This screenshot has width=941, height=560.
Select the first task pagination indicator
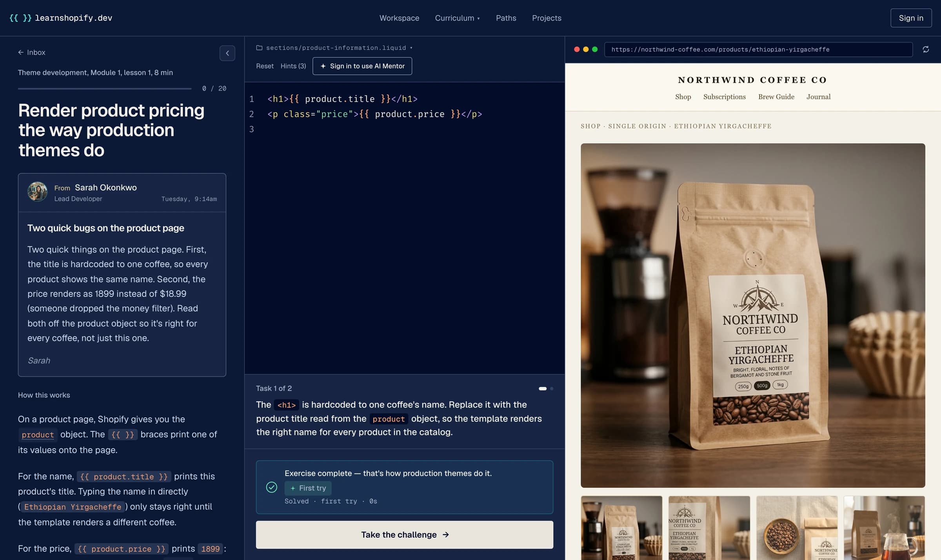(x=543, y=388)
